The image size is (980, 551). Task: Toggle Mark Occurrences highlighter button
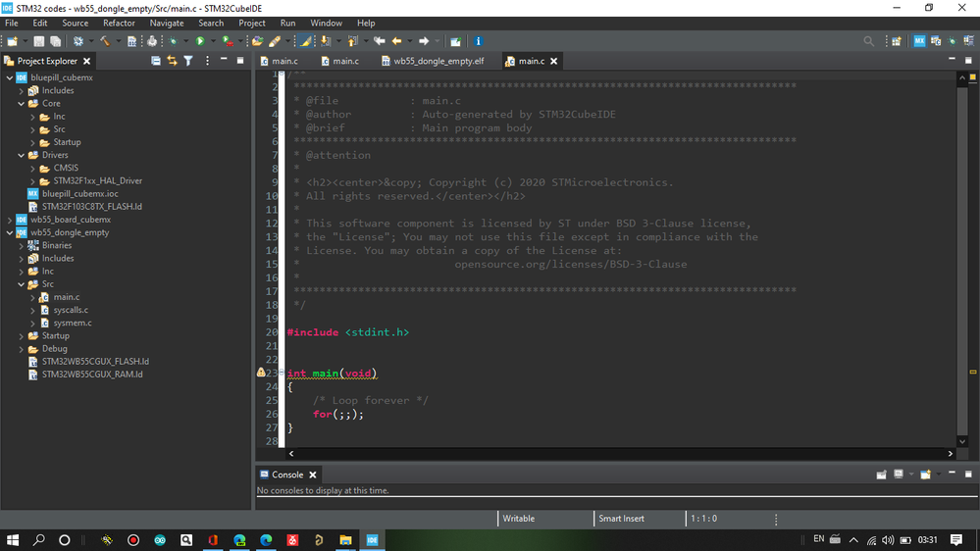305,41
